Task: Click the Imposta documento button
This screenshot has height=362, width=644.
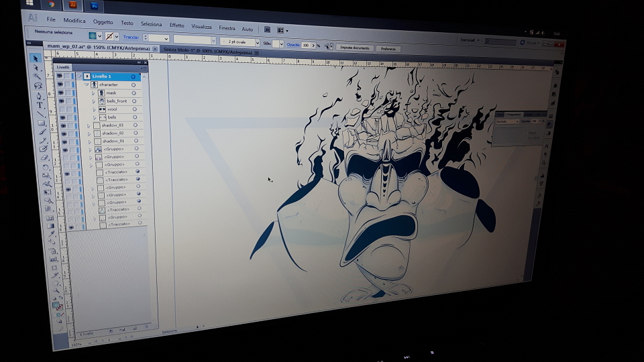Action: pyautogui.click(x=354, y=48)
